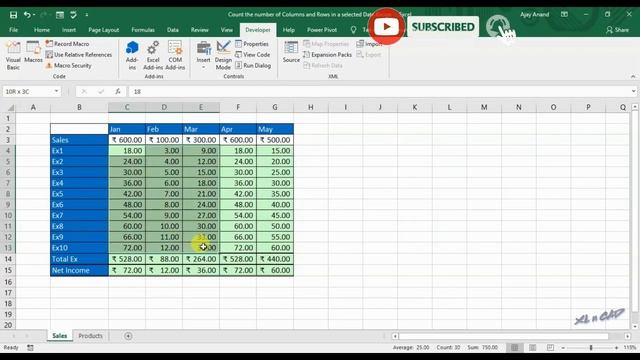The width and height of the screenshot is (640, 360).
Task: Click inside the formula bar
Action: coord(380,91)
